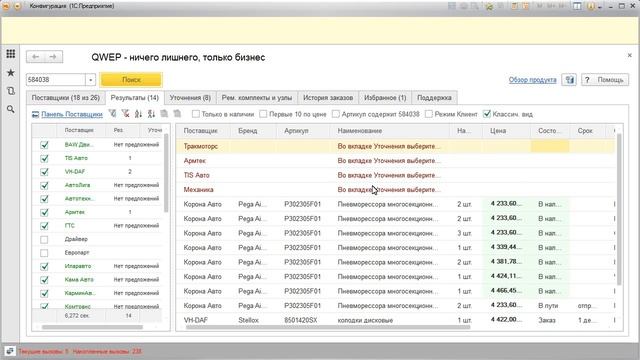Viewport: 640px width, 360px height.
Task: Select the Механика result row
Action: 395,189
